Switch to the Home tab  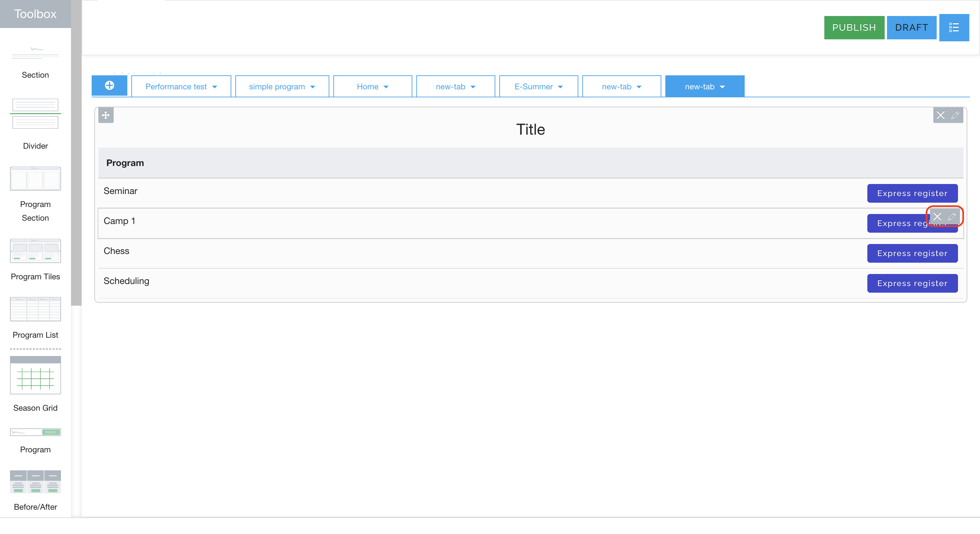[367, 87]
